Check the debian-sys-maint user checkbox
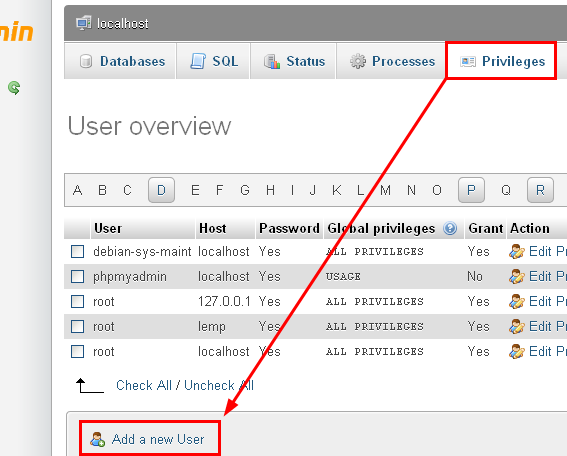Viewport: 567px width, 456px height. (x=77, y=251)
